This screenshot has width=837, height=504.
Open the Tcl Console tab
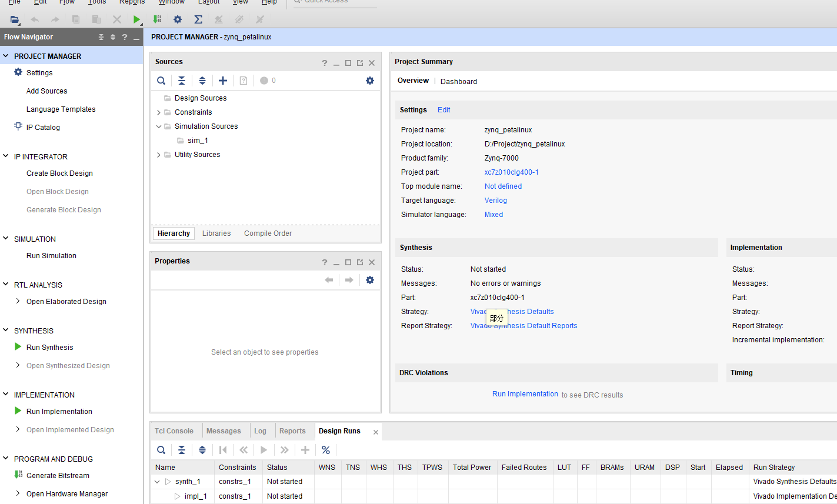174,431
